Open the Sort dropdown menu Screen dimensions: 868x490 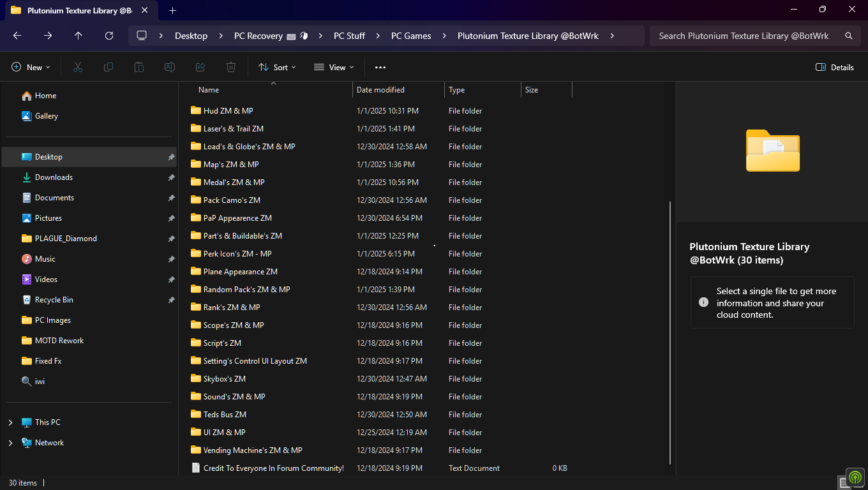pyautogui.click(x=277, y=67)
